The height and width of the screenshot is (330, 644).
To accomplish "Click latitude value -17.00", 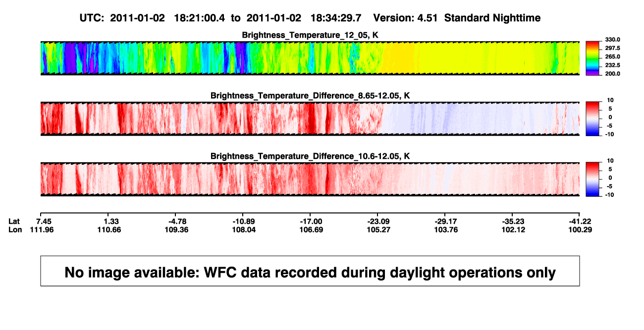I will coord(312,221).
